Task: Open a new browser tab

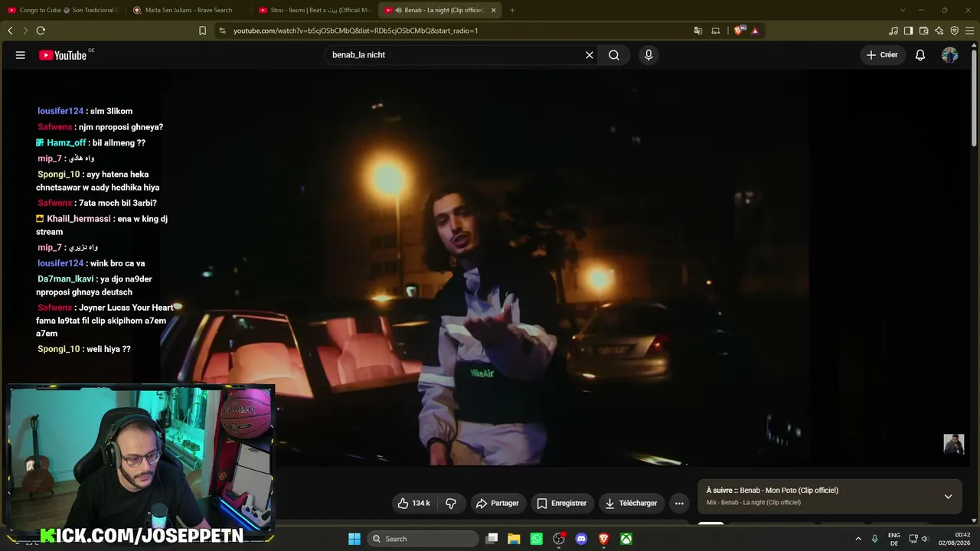Action: [x=512, y=10]
